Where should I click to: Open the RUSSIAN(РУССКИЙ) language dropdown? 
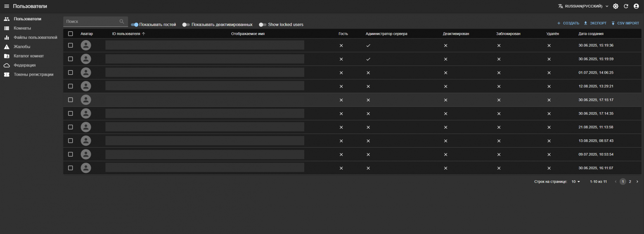(583, 6)
